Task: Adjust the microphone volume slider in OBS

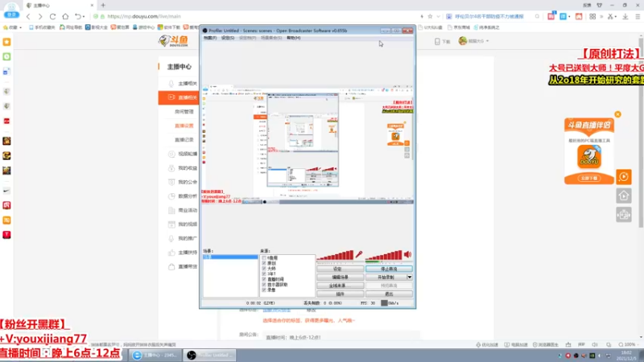Action: (335, 256)
